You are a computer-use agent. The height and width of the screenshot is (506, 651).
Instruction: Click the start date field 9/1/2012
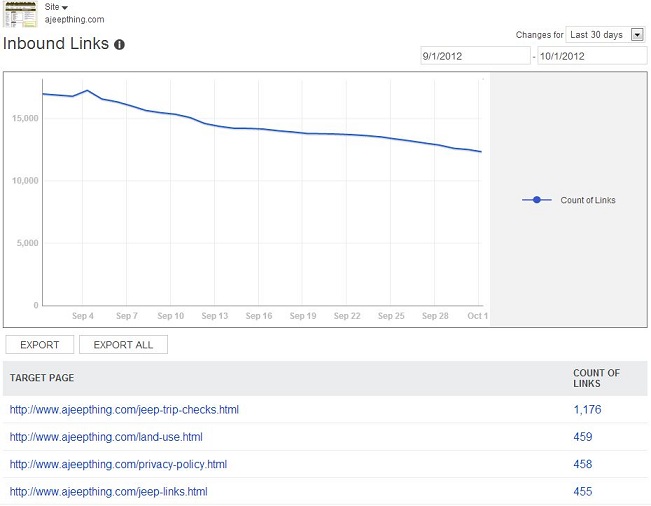tap(475, 56)
